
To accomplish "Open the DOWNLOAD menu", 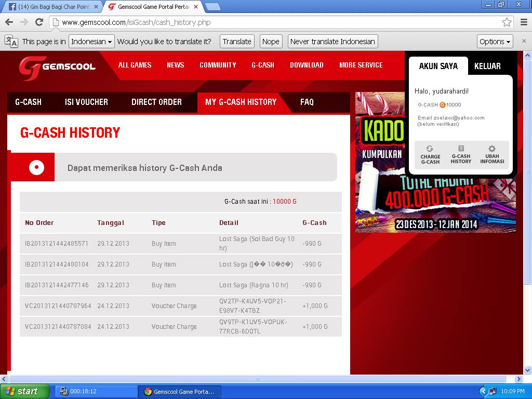I will (x=307, y=65).
